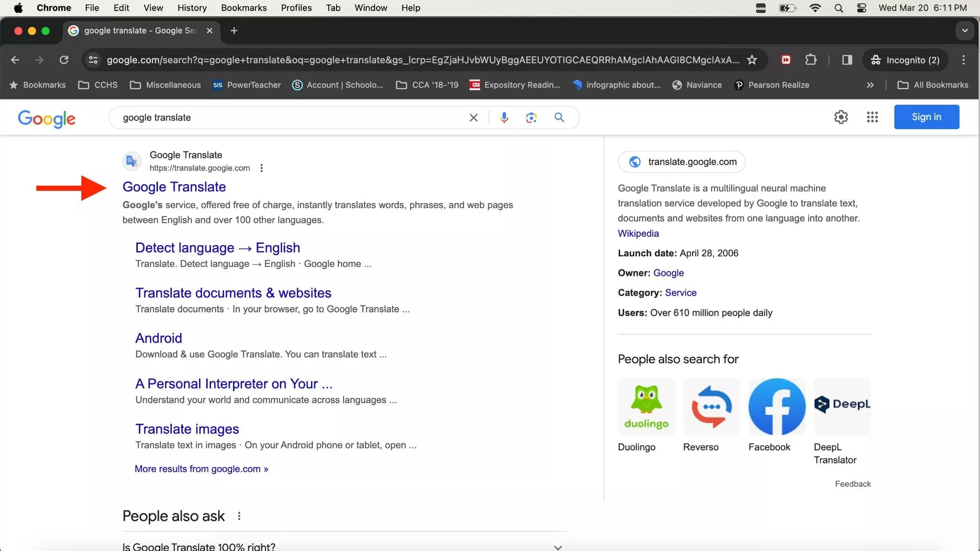Open three-dot menu next to Google Translate result
Screen dimensions: 980x551
[261, 168]
